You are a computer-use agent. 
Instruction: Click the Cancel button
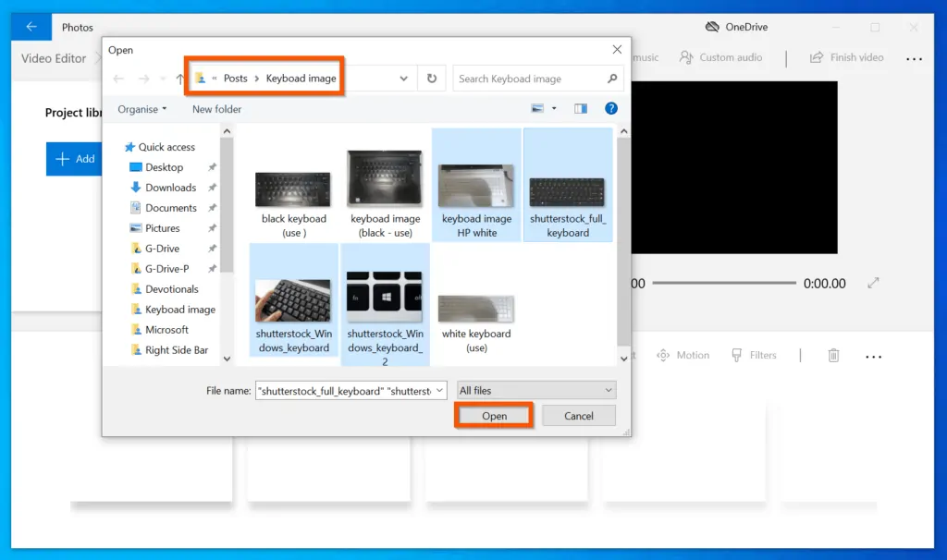(578, 415)
